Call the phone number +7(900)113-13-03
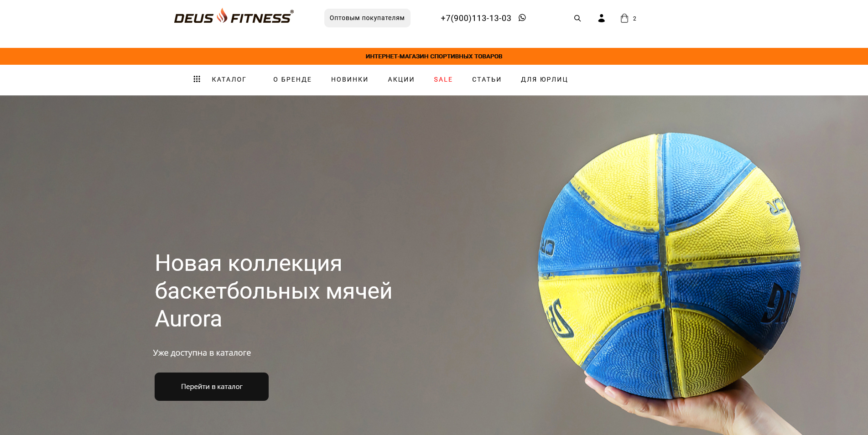This screenshot has width=868, height=435. pyautogui.click(x=476, y=18)
